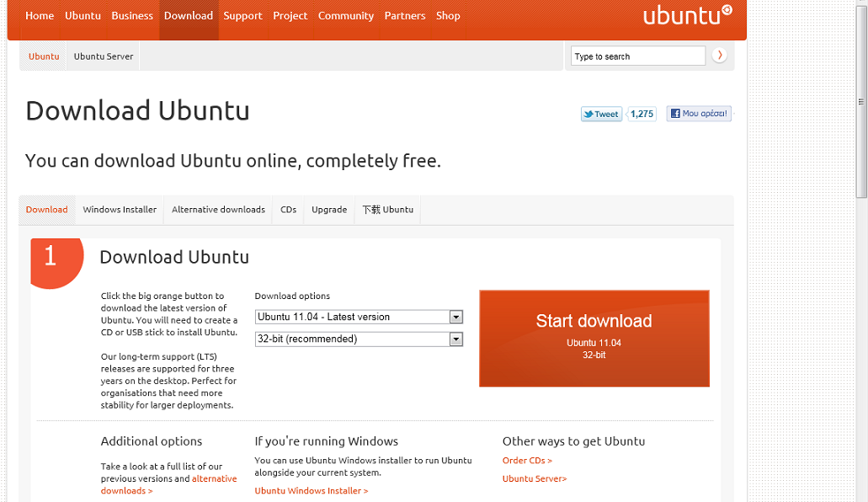Click the Type to search field
This screenshot has width=868, height=502.
click(x=637, y=56)
